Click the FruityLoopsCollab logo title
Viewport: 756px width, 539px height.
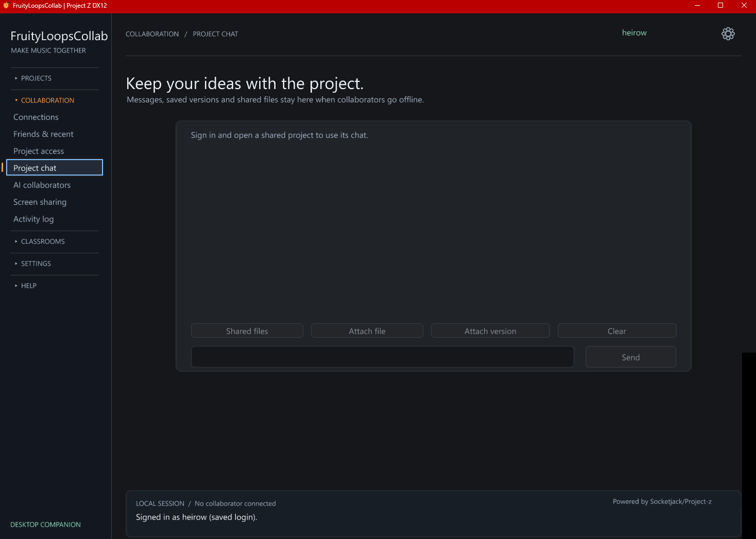point(59,36)
